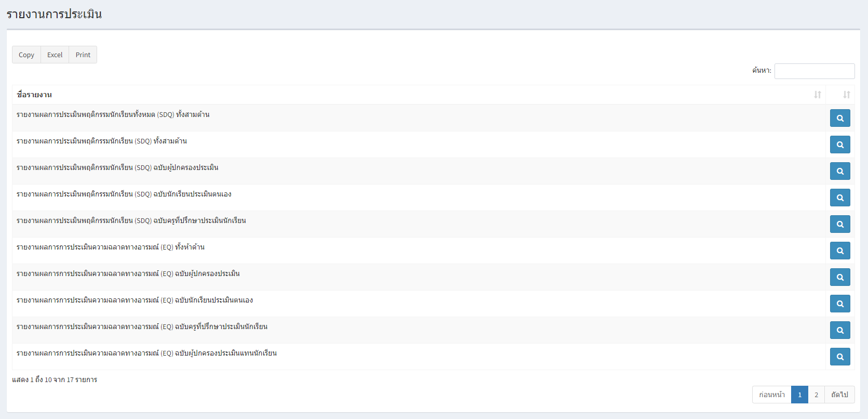Select row text EQ ทั้งห้าด้าน
868x419 pixels.
[110, 247]
